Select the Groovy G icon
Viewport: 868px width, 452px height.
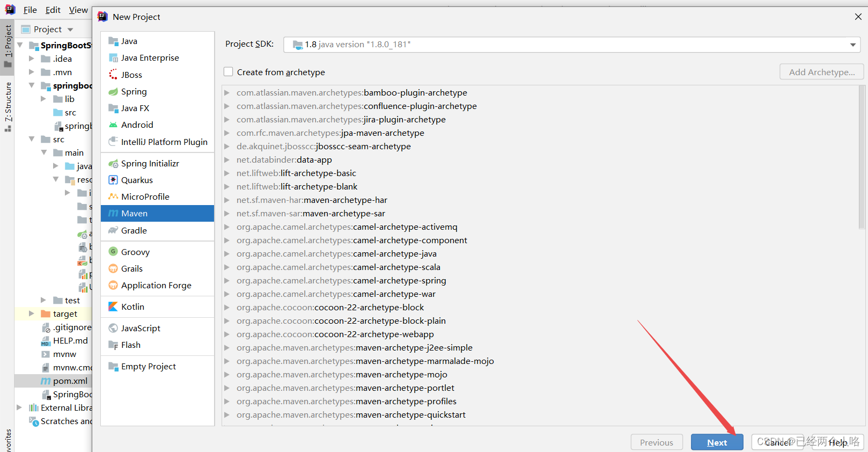pyautogui.click(x=113, y=252)
